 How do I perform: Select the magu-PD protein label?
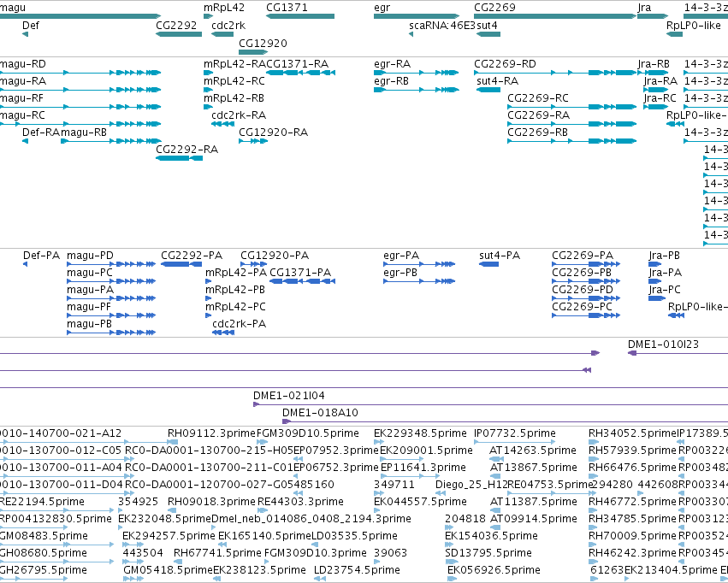(x=90, y=256)
